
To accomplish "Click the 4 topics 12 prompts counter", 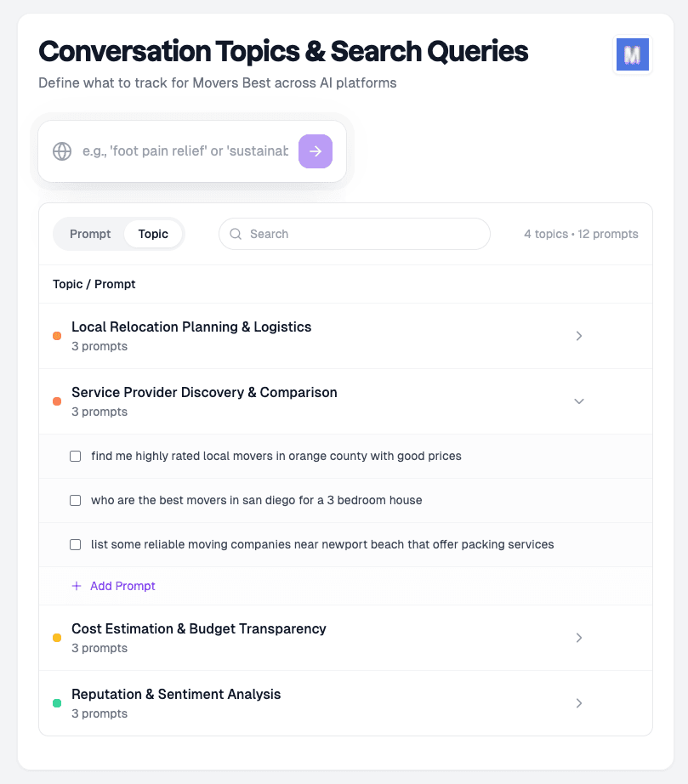I will click(582, 233).
